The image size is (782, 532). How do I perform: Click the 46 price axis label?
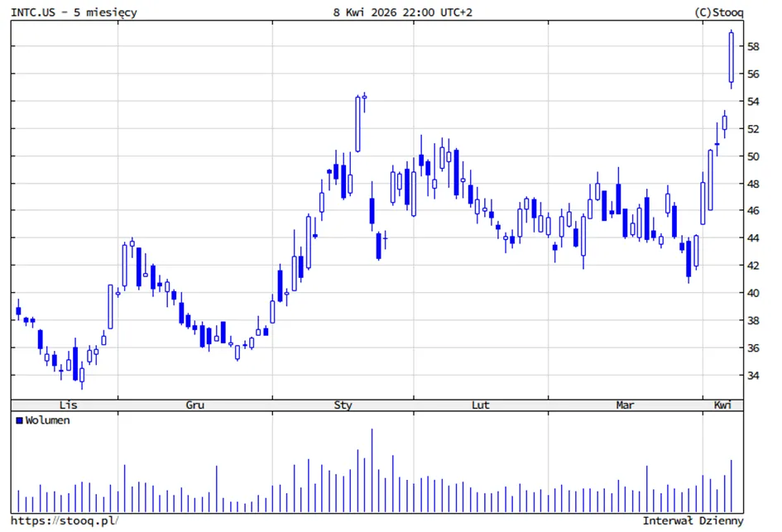click(753, 210)
